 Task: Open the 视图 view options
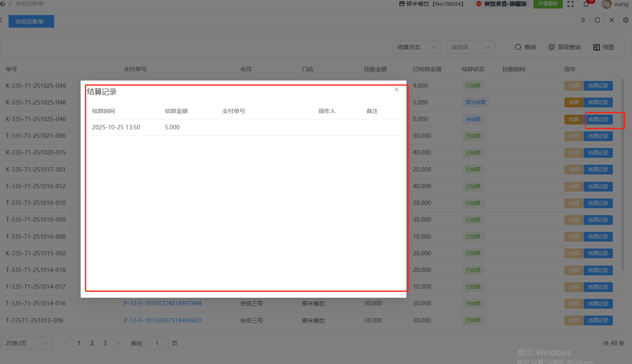(603, 47)
